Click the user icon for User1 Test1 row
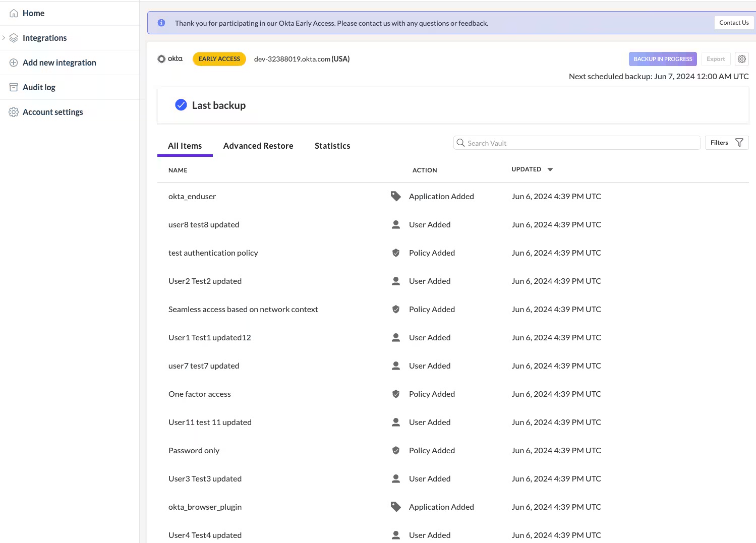 click(x=396, y=337)
